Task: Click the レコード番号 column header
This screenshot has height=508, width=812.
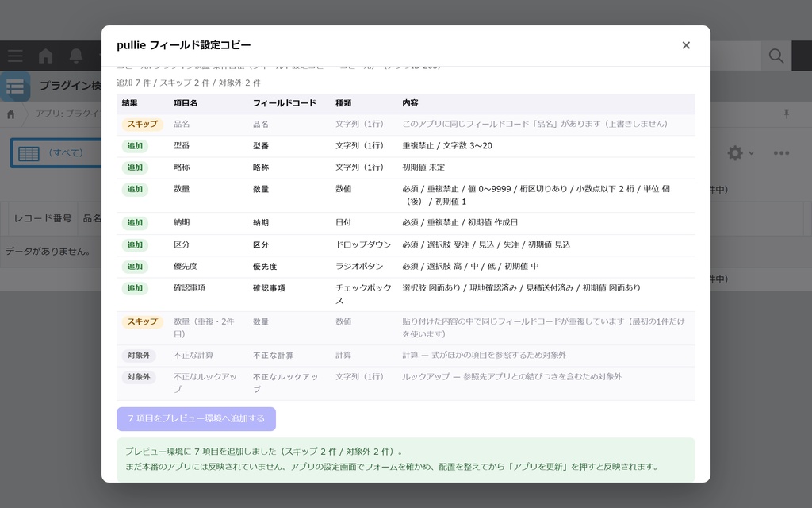Action: pos(43,218)
